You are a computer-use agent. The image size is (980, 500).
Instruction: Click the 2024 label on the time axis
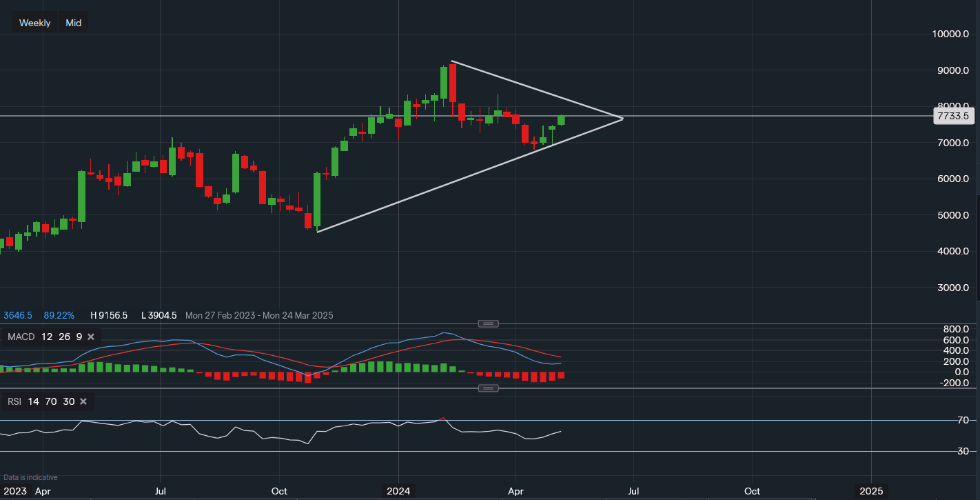398,492
